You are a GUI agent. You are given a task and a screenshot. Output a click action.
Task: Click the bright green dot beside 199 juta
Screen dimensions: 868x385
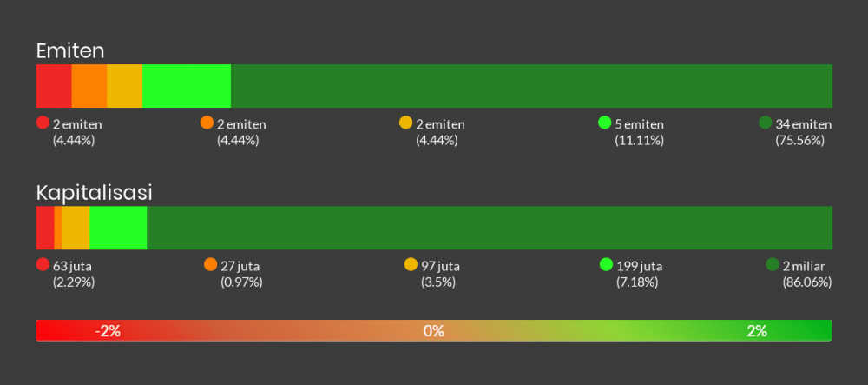[x=607, y=264]
